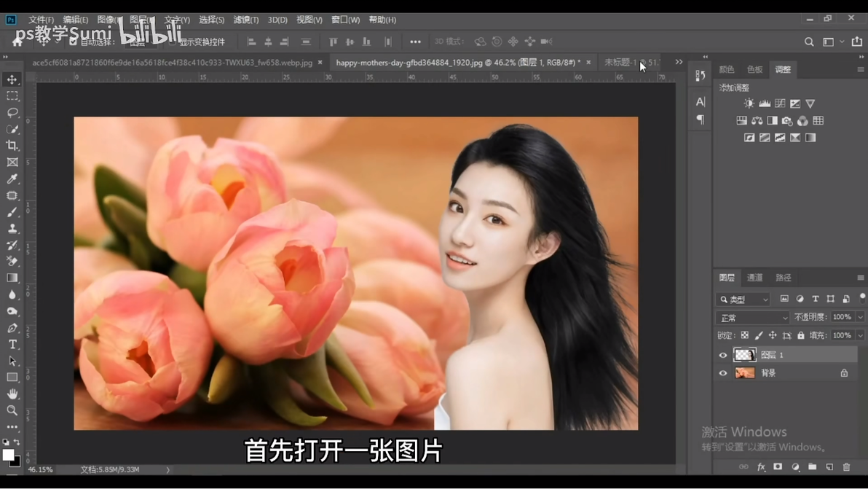Add a Brightness/Contrast adjustment
This screenshot has width=868, height=489.
tap(749, 103)
